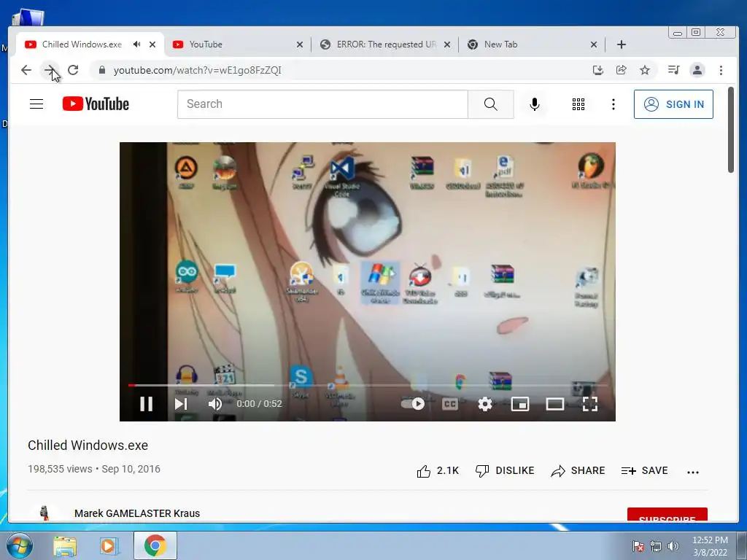Like the video (2.1K)
Screen dimensions: 747x560
[x=438, y=470]
